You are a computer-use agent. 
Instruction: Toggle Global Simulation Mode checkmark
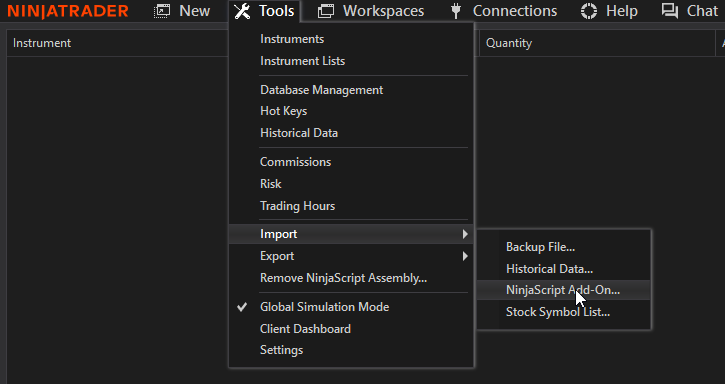click(242, 307)
